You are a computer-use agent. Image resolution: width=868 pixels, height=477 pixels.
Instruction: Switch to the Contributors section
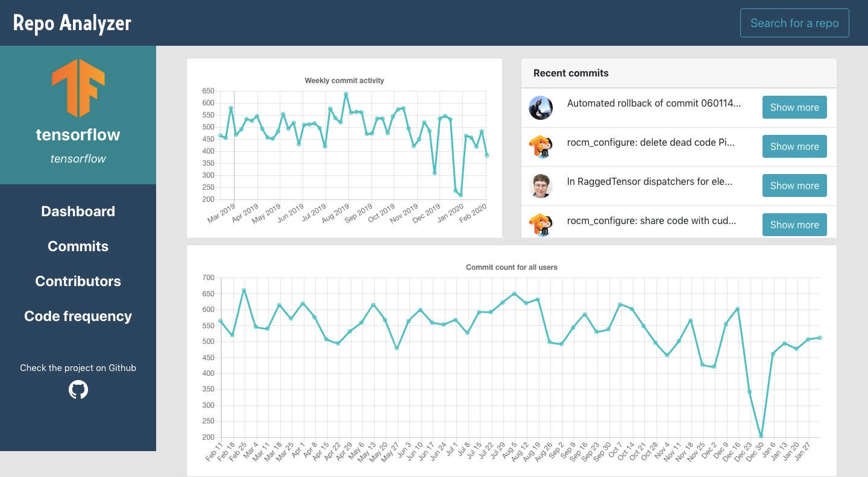click(78, 281)
